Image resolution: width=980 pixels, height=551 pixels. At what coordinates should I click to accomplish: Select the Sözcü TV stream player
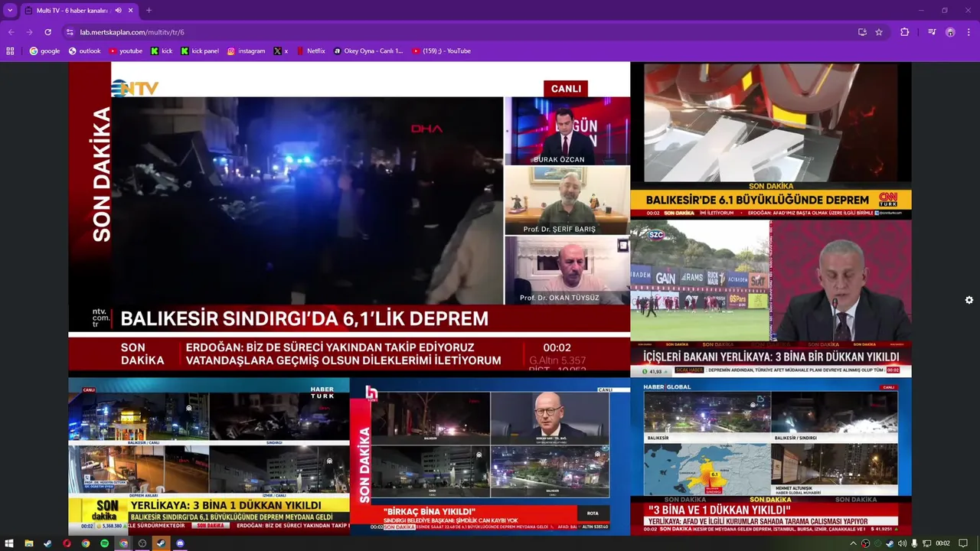771,298
